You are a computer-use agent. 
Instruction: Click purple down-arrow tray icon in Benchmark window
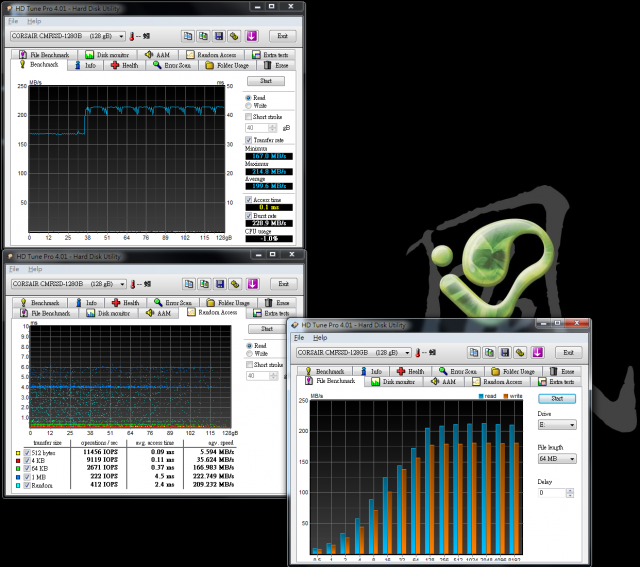click(x=251, y=36)
